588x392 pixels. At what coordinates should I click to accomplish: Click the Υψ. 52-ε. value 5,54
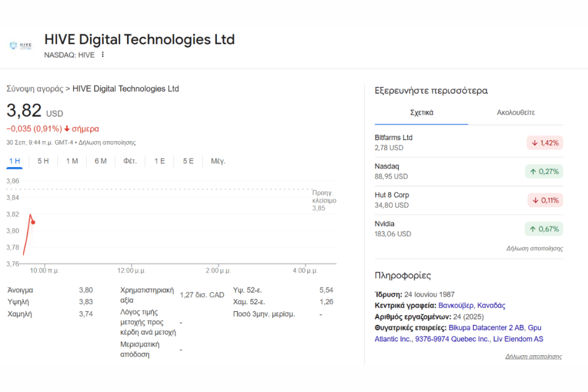click(x=326, y=290)
